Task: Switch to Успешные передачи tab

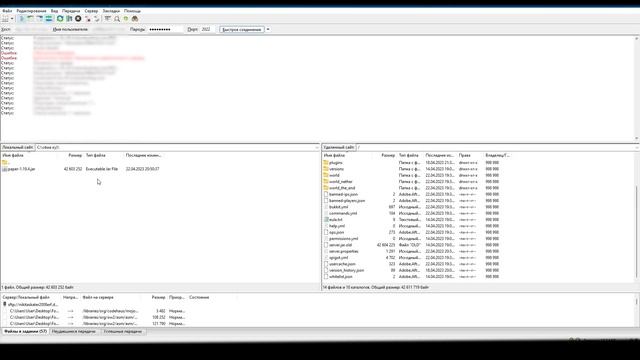Action: [x=122, y=331]
